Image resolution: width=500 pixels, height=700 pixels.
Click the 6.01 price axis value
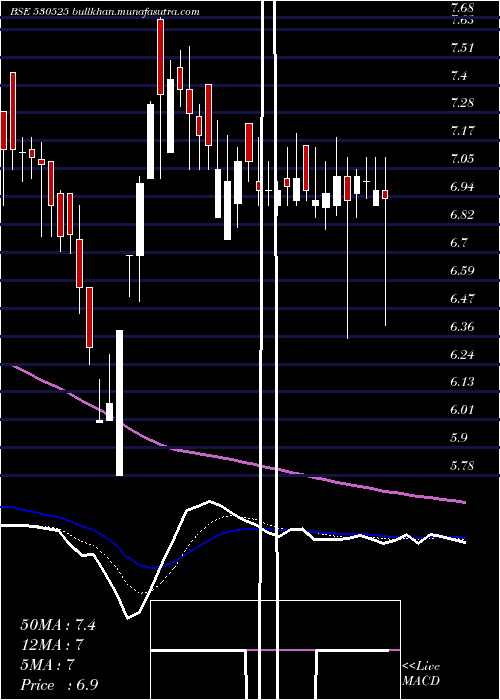tap(462, 410)
